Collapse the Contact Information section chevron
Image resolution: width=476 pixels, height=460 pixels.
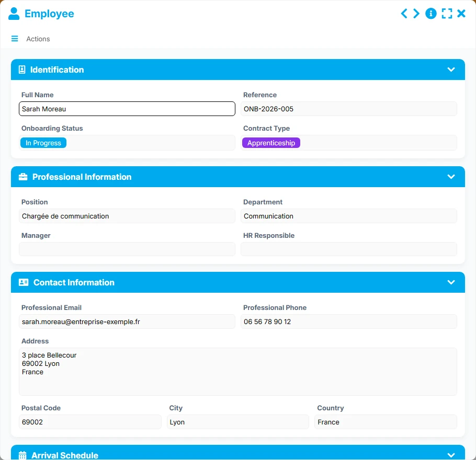click(451, 282)
